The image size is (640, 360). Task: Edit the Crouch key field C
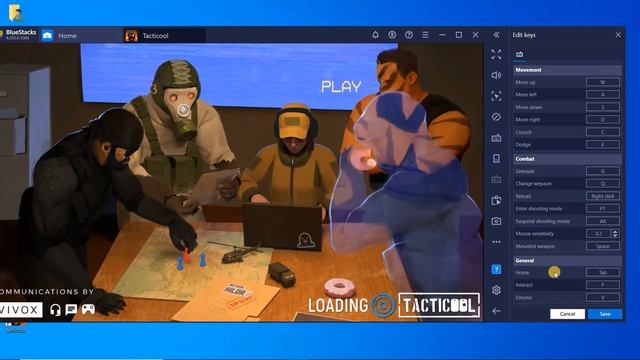pos(603,132)
